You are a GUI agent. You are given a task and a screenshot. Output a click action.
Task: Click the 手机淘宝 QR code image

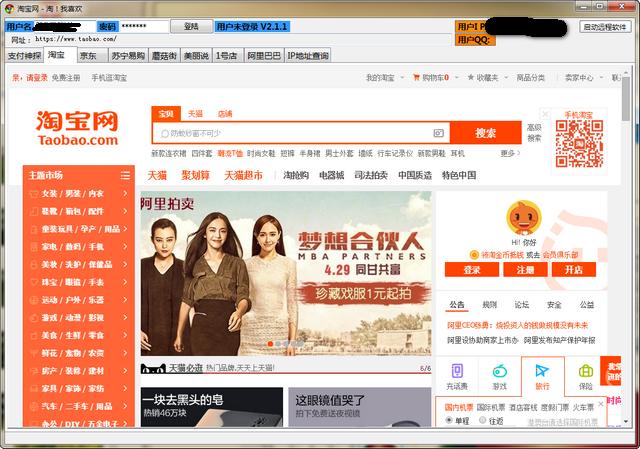pos(579,144)
